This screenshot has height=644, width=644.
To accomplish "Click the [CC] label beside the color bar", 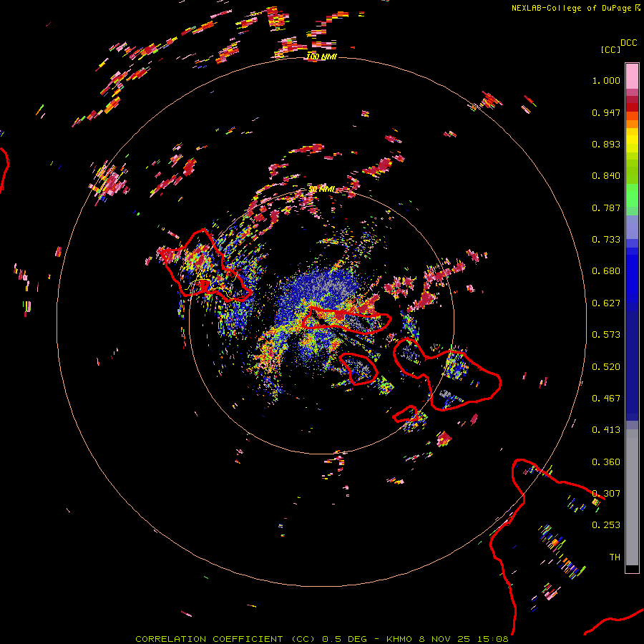I will point(610,49).
